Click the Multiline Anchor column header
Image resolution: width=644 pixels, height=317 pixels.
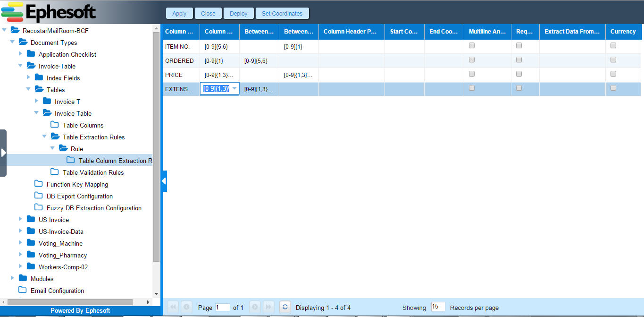click(487, 32)
